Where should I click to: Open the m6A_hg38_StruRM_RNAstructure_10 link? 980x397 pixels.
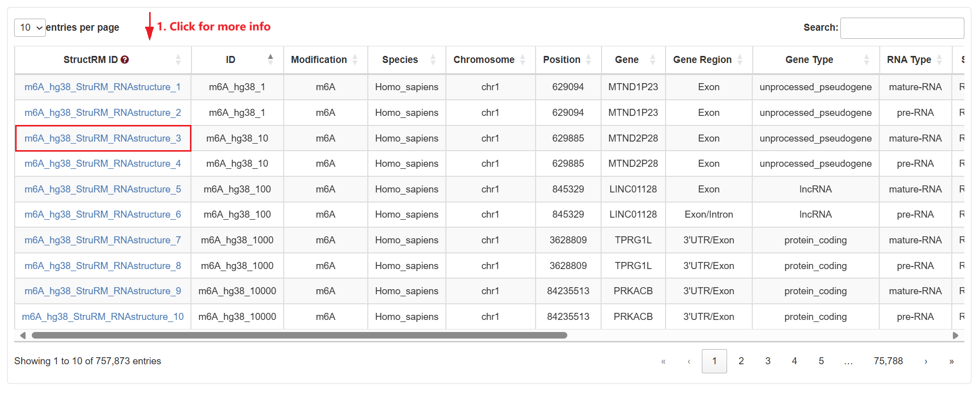pos(103,316)
